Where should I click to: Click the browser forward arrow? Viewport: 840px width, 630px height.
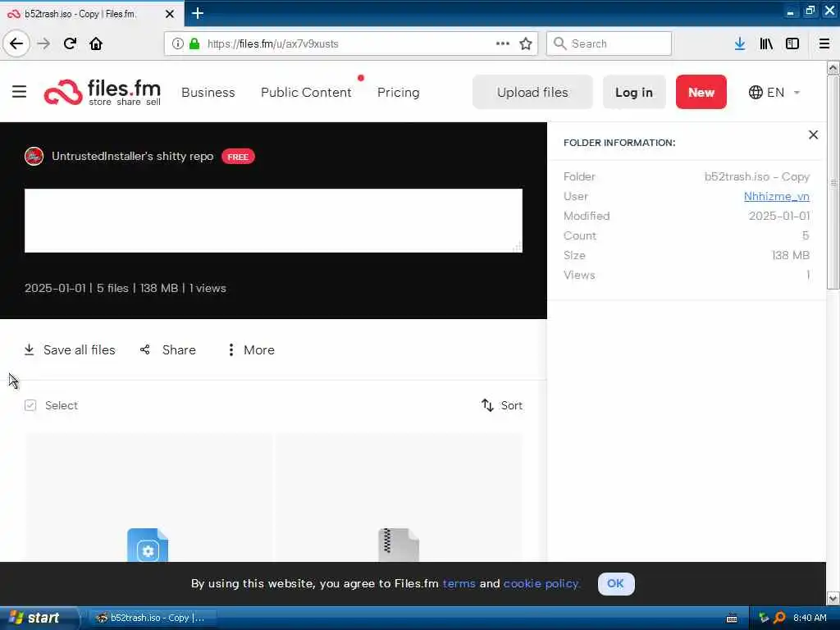(x=44, y=43)
